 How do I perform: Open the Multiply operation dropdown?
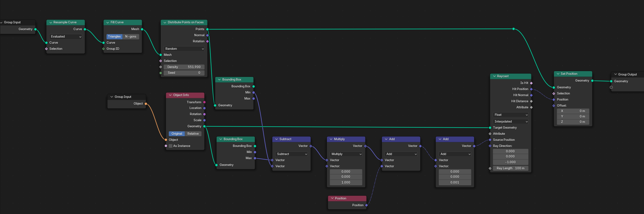(346, 154)
